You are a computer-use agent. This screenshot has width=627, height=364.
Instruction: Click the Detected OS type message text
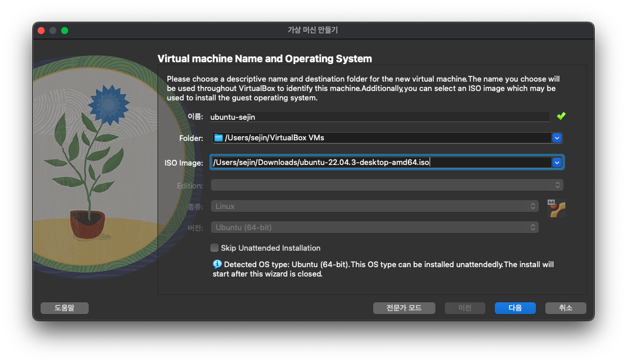tap(383, 269)
